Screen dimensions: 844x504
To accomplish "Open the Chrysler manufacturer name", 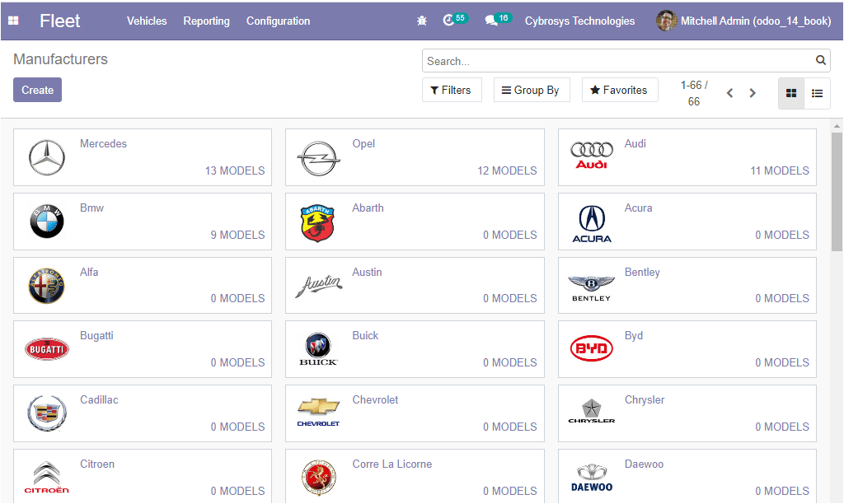I will pyautogui.click(x=645, y=399).
